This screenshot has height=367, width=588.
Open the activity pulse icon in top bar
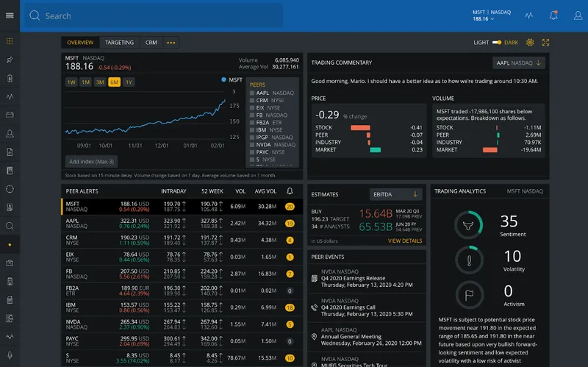pyautogui.click(x=528, y=15)
